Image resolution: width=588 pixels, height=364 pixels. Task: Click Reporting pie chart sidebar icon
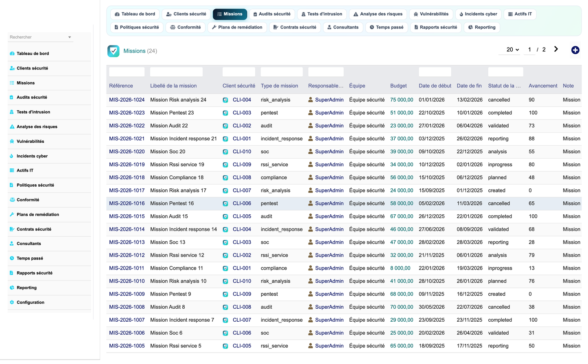tap(12, 288)
